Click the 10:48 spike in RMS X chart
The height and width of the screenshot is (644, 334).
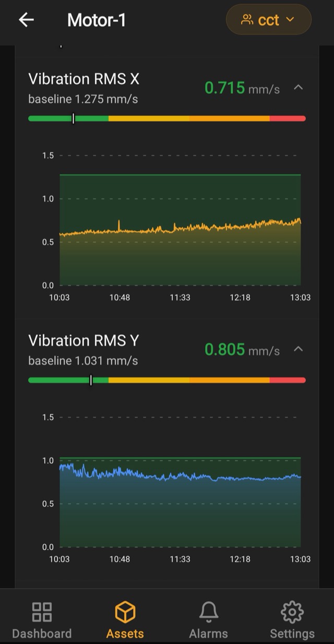(x=119, y=225)
